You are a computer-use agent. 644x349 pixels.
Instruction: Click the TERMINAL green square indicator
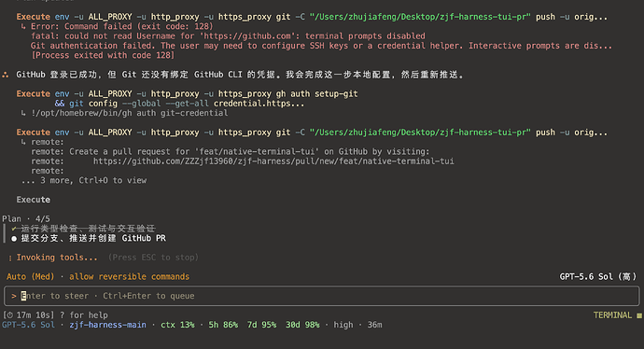[x=638, y=315]
